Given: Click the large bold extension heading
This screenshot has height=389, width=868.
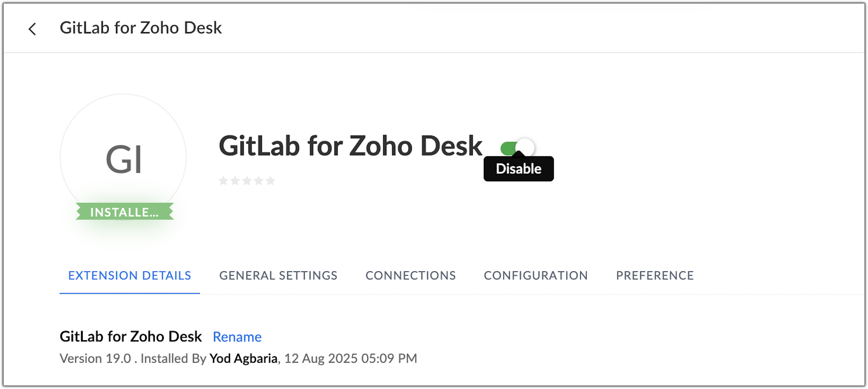Looking at the screenshot, I should 351,146.
